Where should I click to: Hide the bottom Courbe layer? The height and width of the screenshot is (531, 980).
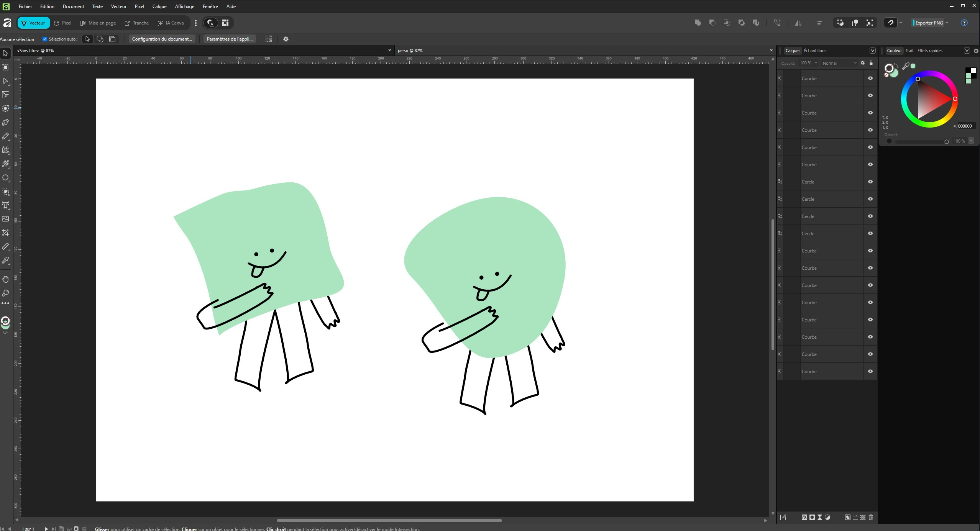[870, 371]
